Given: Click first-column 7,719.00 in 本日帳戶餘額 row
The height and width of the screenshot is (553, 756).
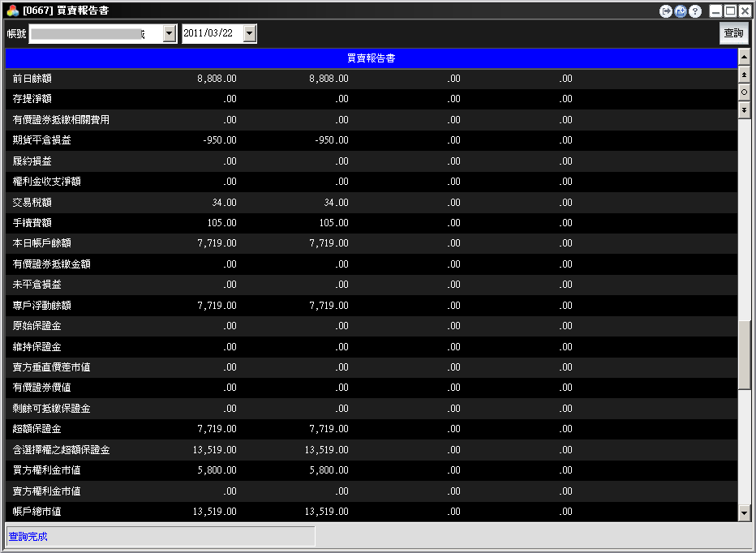Looking at the screenshot, I should click(217, 243).
